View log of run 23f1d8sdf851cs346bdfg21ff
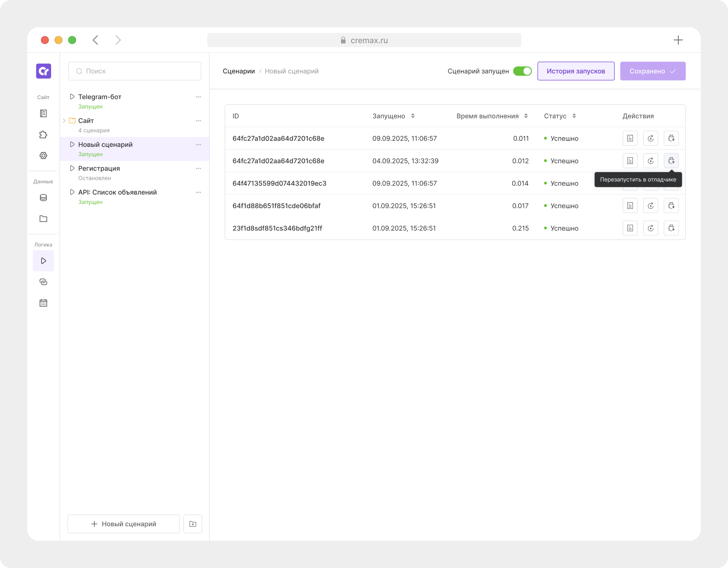 [x=630, y=228]
